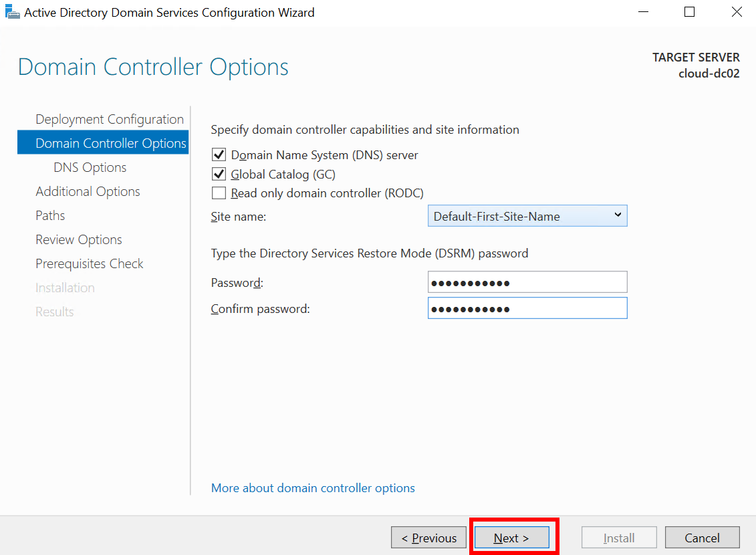Click the TARGET SERVER label
756x555 pixels.
(696, 58)
